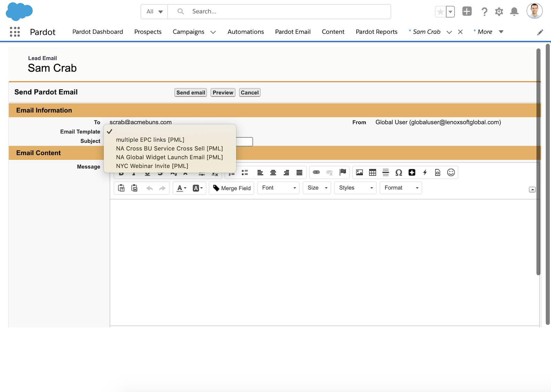Close the Sam Crab tab

(460, 32)
